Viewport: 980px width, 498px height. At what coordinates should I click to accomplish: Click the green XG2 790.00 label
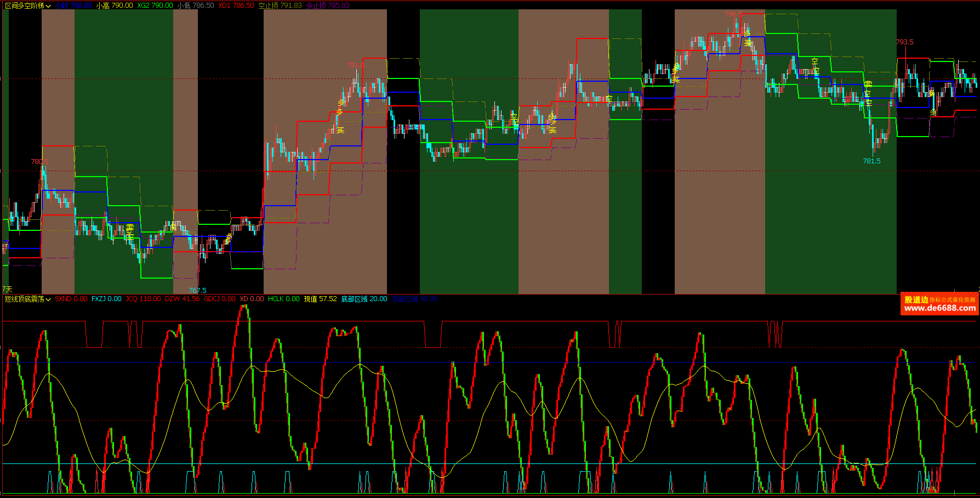tap(155, 5)
